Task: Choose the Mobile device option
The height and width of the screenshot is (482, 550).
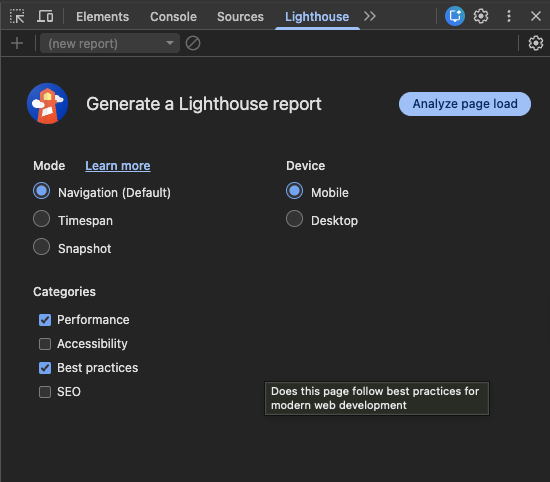Action: (x=295, y=191)
